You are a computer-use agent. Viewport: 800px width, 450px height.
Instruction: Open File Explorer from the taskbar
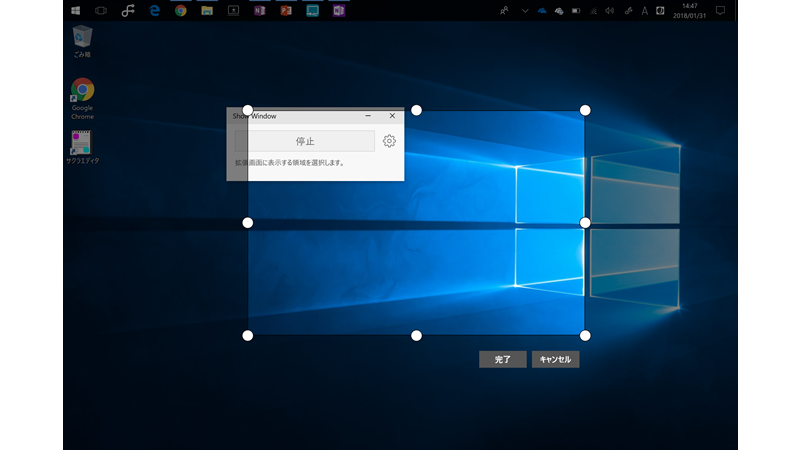(207, 11)
